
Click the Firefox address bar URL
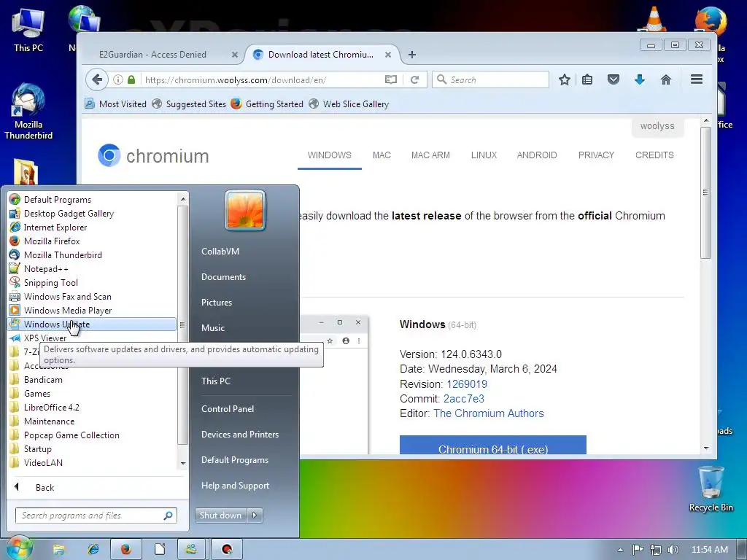click(x=236, y=80)
